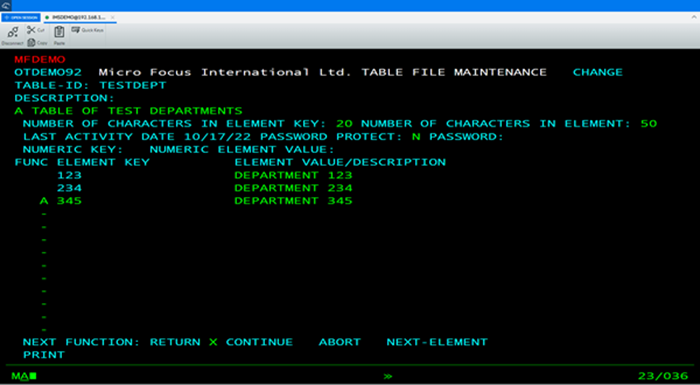Click the X selection field before CONTINUE

(213, 342)
